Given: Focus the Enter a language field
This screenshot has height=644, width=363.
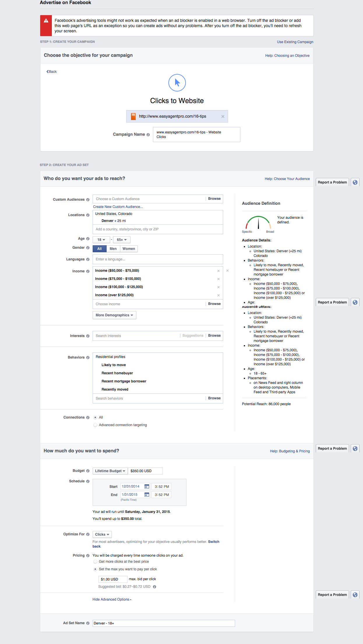Looking at the screenshot, I should tap(158, 259).
